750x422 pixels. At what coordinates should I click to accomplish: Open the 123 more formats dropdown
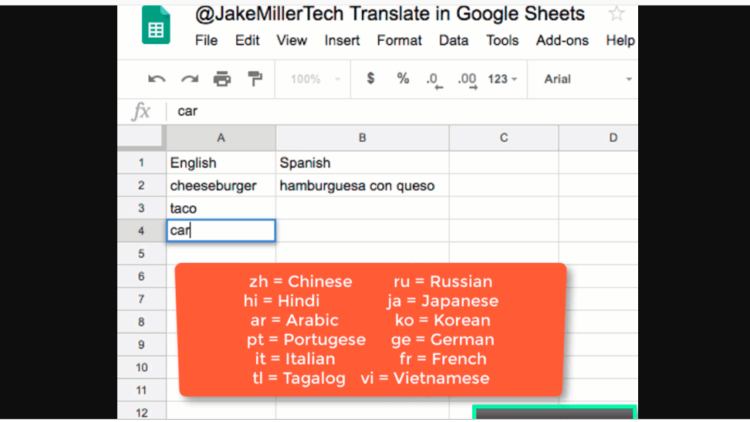pyautogui.click(x=502, y=79)
